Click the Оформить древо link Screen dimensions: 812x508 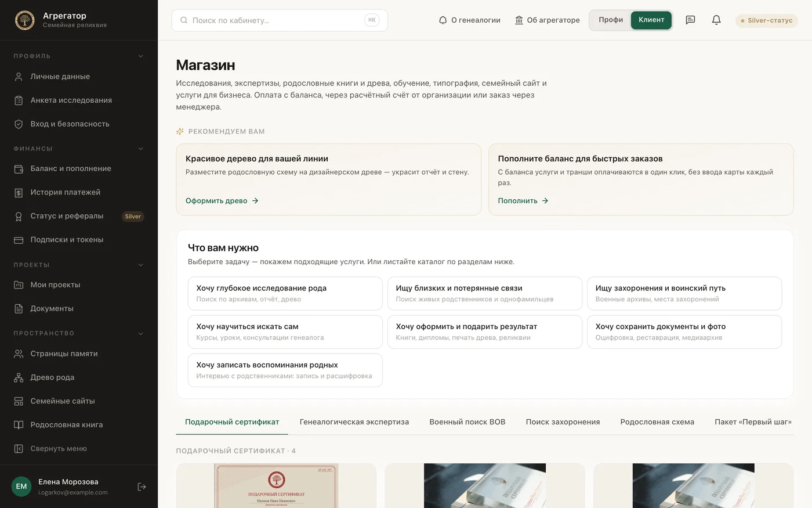click(222, 201)
